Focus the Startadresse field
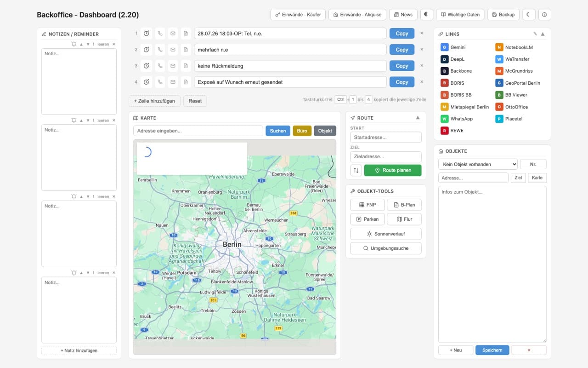Screen dimensions: 588x368 [386, 137]
